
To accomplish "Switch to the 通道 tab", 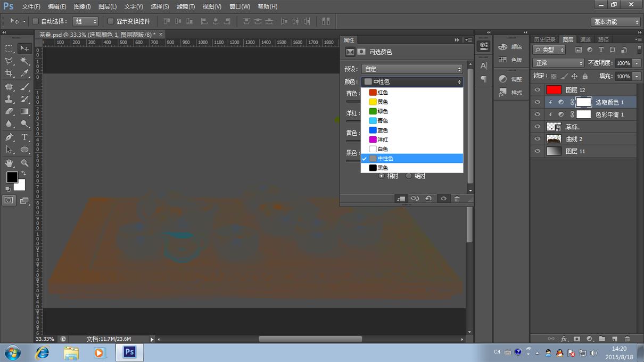I will [585, 39].
